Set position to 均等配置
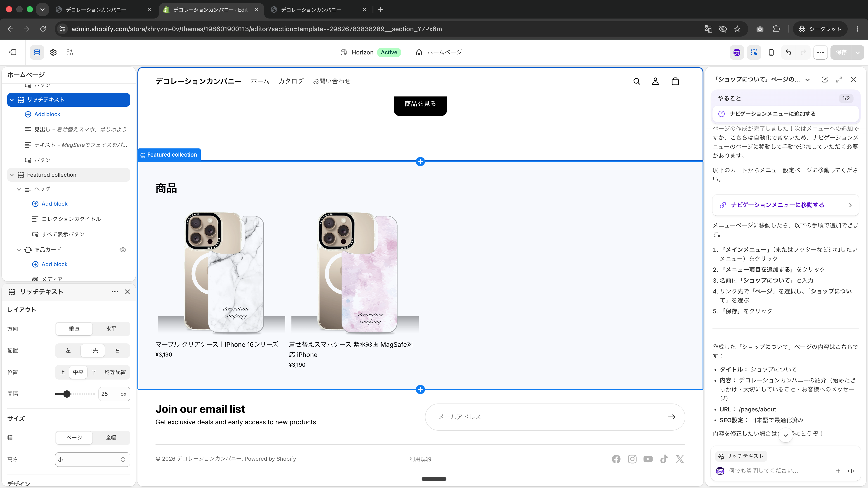The image size is (868, 488). point(115,372)
